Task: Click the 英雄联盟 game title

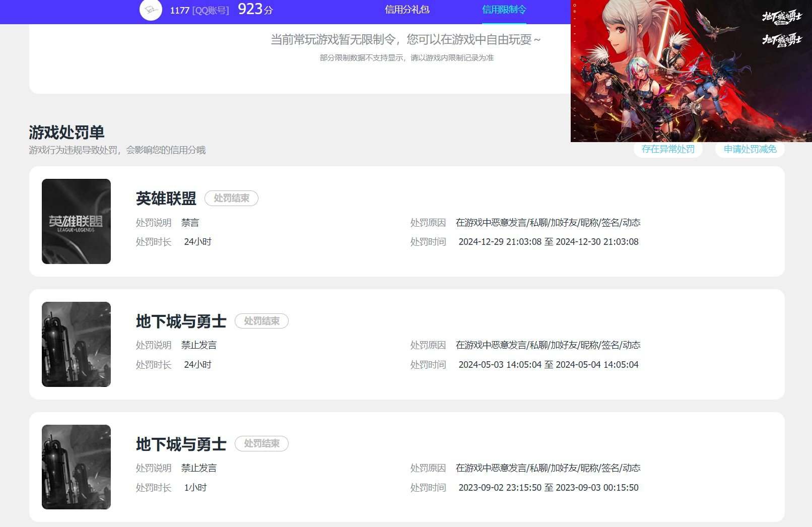Action: point(166,199)
